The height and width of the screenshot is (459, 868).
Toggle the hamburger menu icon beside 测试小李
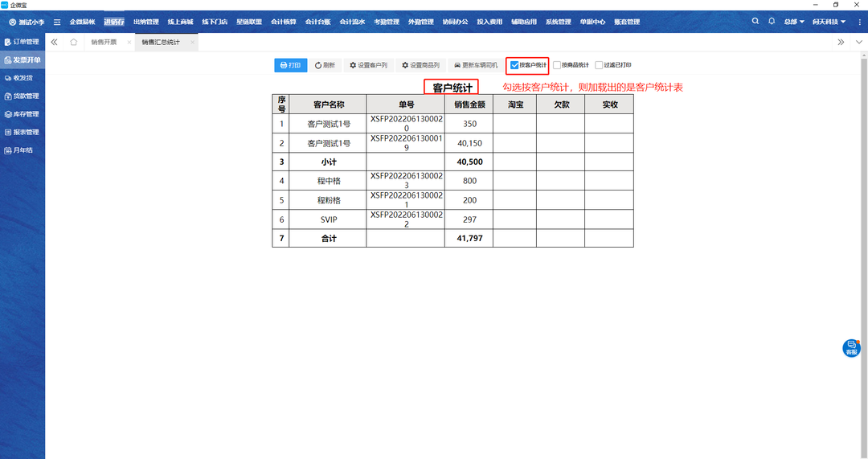pyautogui.click(x=57, y=22)
